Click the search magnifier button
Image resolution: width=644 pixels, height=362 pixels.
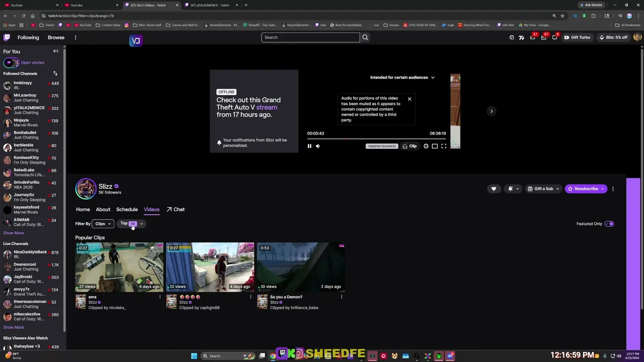pyautogui.click(x=365, y=37)
